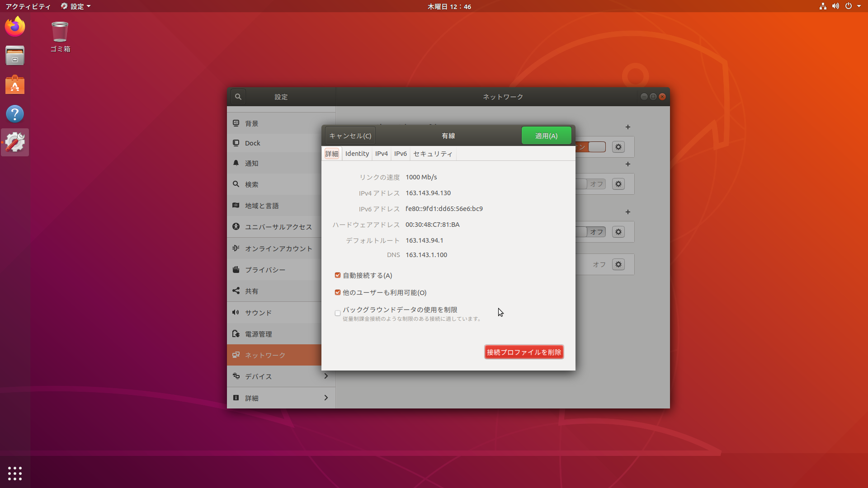Click the 通知 bell icon

tap(236, 163)
